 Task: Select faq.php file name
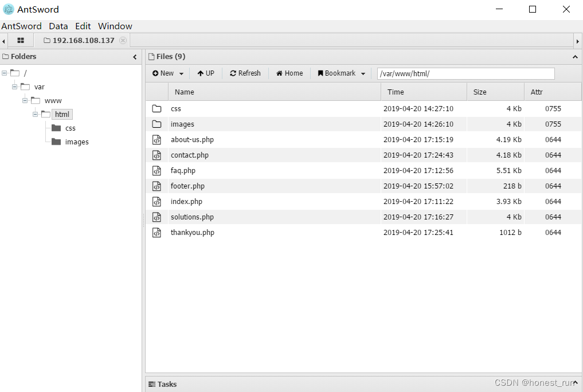click(183, 171)
